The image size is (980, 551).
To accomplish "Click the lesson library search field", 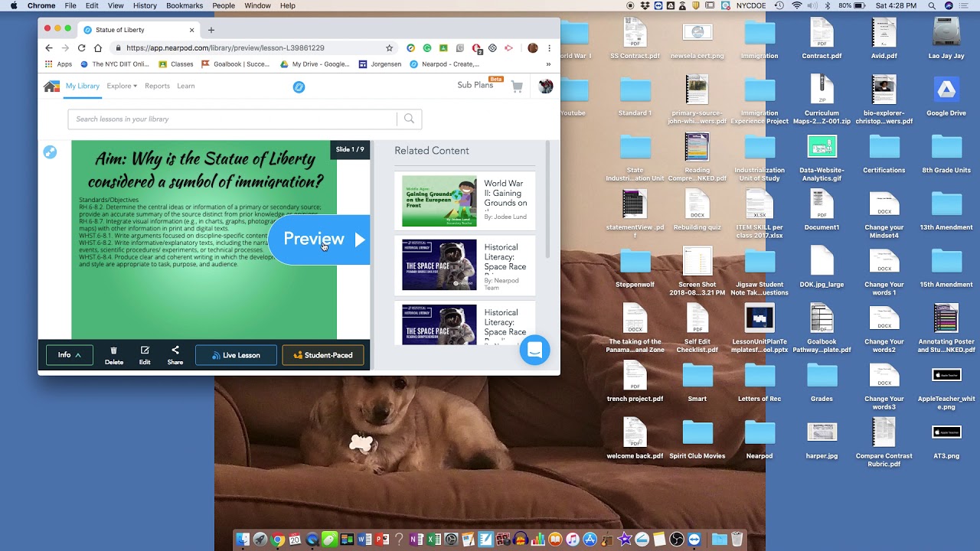I will tap(233, 119).
